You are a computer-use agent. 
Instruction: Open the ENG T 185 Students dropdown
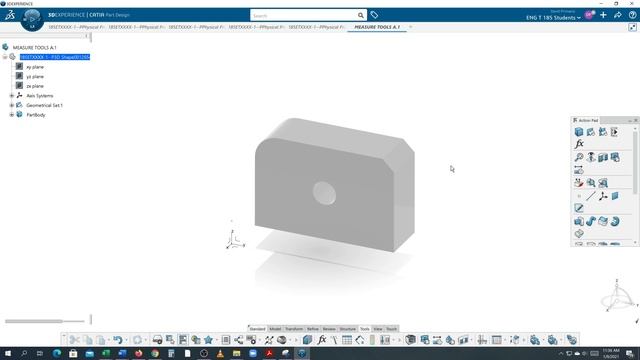point(553,18)
